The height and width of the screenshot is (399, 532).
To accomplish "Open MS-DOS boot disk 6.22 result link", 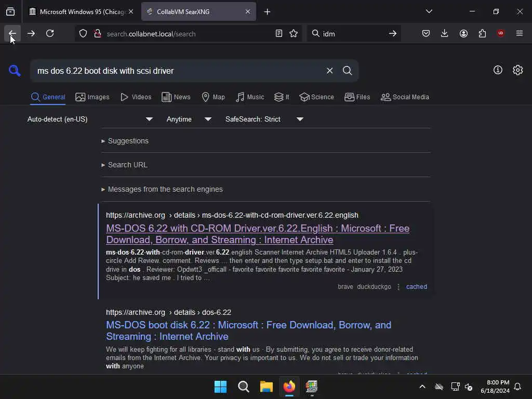I will tap(248, 331).
